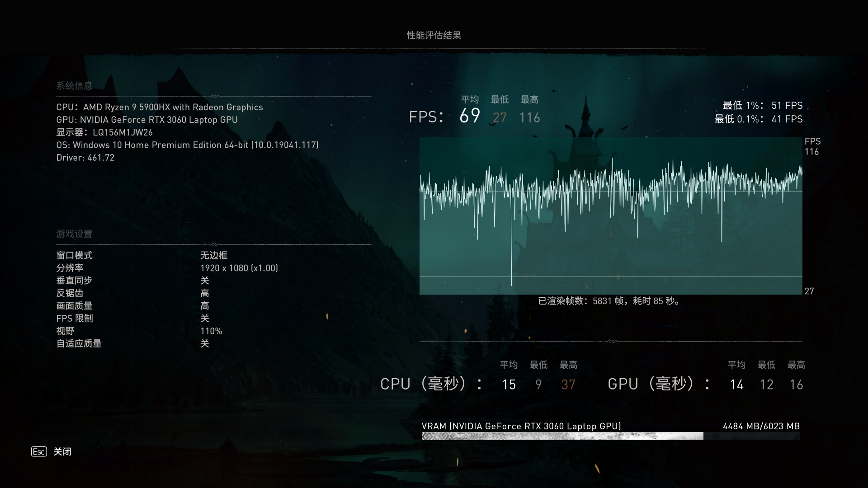Click the FPS 限制 关 value
Viewport: 868px width, 488px height.
205,319
